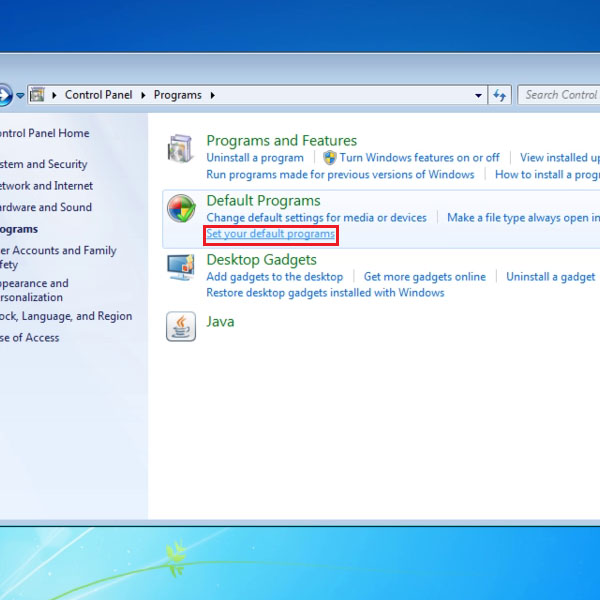
Task: Open Network and Internet category
Action: 46,186
